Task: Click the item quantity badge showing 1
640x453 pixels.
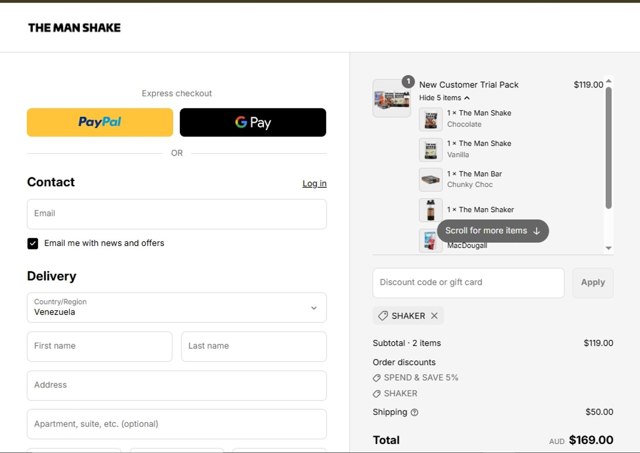Action: 408,82
